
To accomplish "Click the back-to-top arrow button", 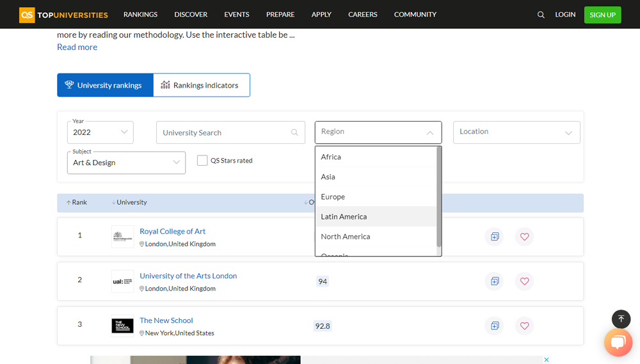I will coord(621,319).
